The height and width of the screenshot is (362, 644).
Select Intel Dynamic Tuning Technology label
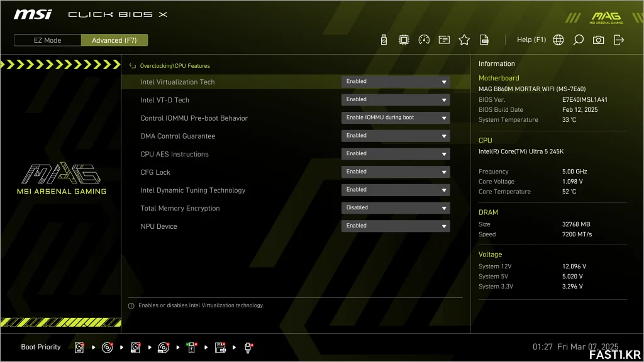pos(192,190)
